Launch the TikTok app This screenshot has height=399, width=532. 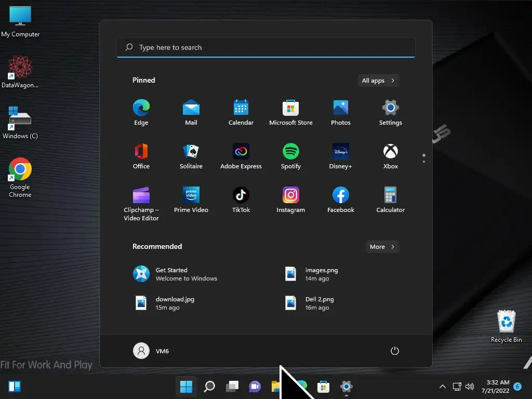tap(241, 200)
